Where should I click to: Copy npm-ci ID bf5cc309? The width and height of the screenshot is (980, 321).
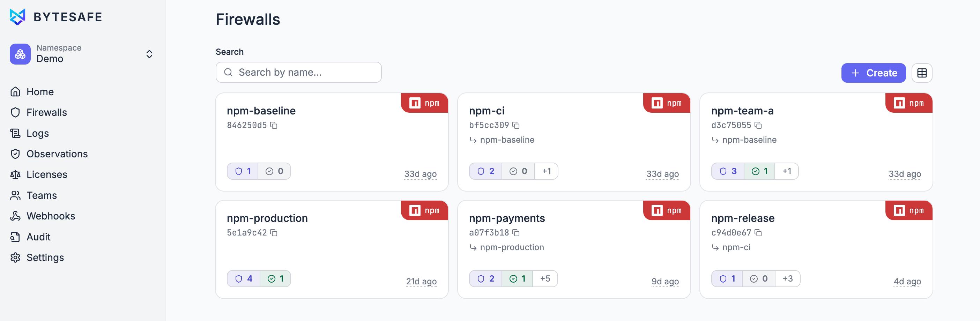[x=516, y=125]
